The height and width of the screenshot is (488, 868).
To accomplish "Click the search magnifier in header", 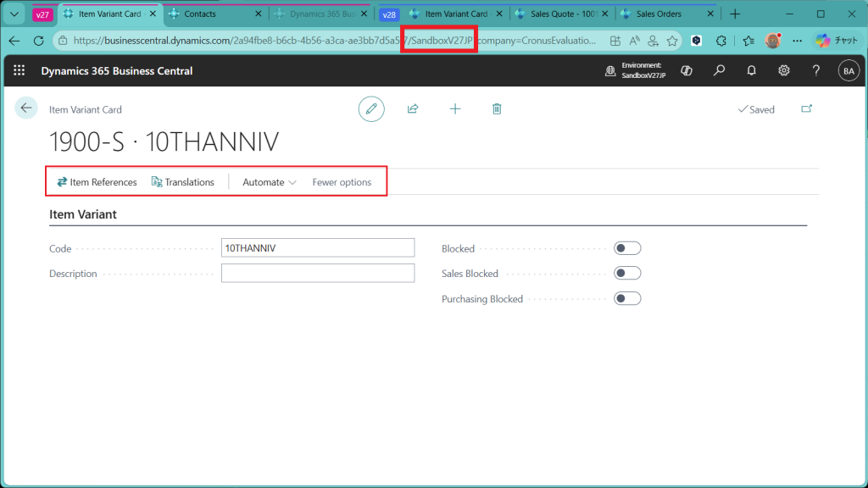I will click(x=719, y=71).
